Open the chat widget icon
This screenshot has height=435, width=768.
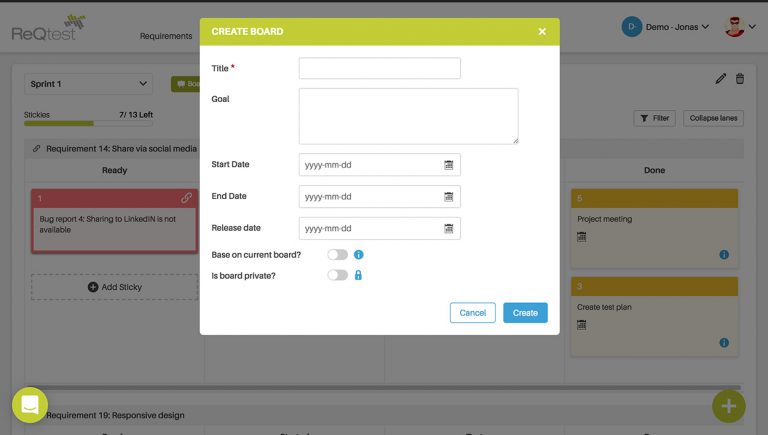[x=30, y=405]
